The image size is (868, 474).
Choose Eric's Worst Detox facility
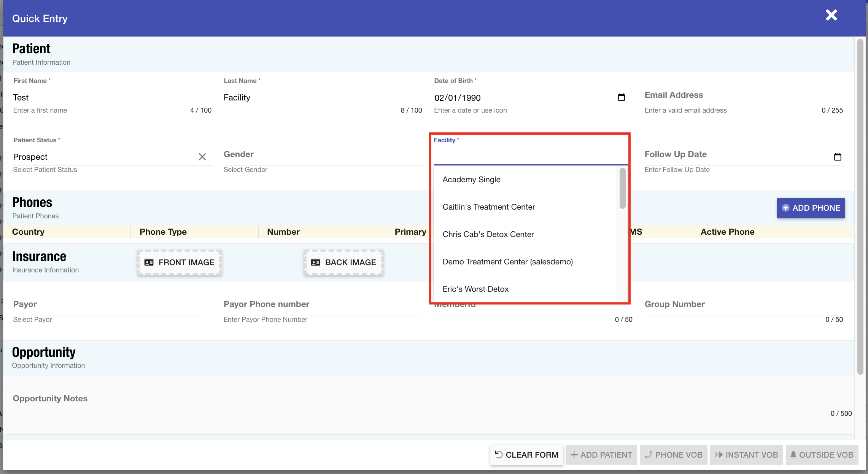pos(475,289)
